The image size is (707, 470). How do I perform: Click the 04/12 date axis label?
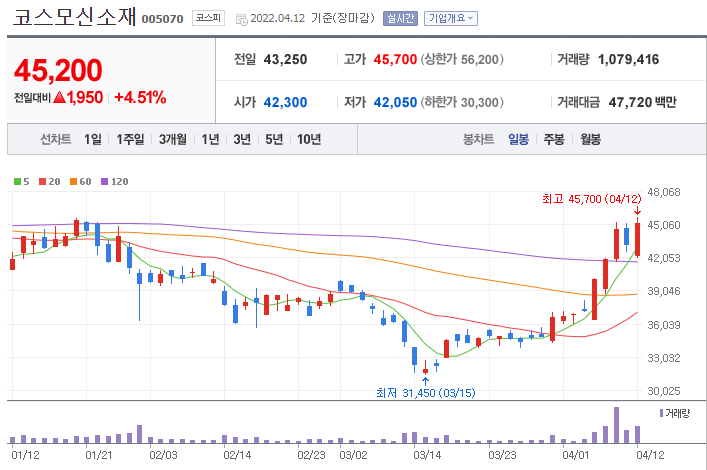click(x=650, y=455)
